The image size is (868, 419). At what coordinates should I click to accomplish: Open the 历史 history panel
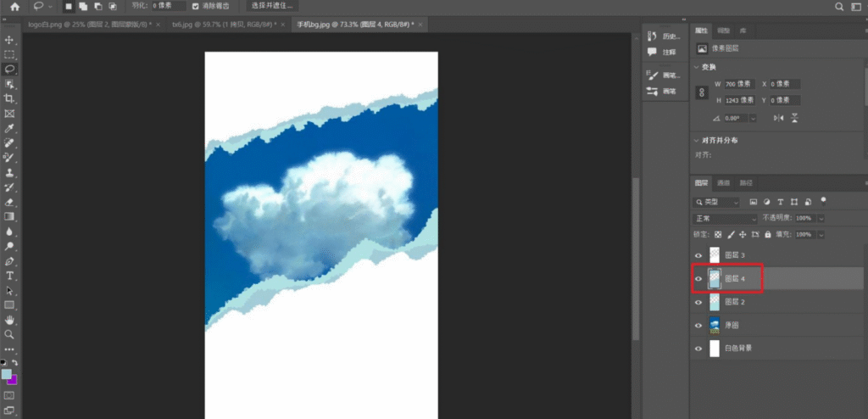tap(664, 36)
